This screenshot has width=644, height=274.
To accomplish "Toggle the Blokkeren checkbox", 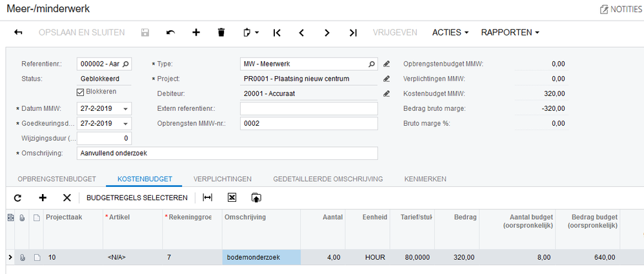I will point(81,92).
